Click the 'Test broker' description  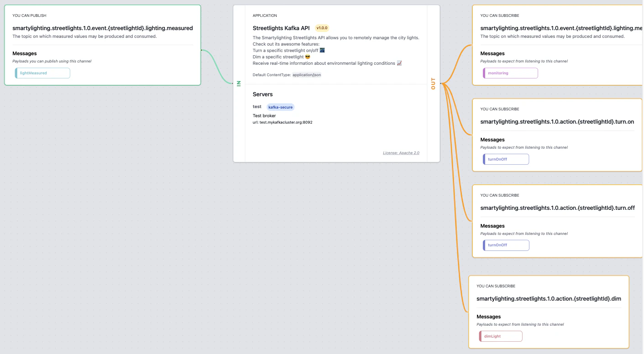[264, 116]
